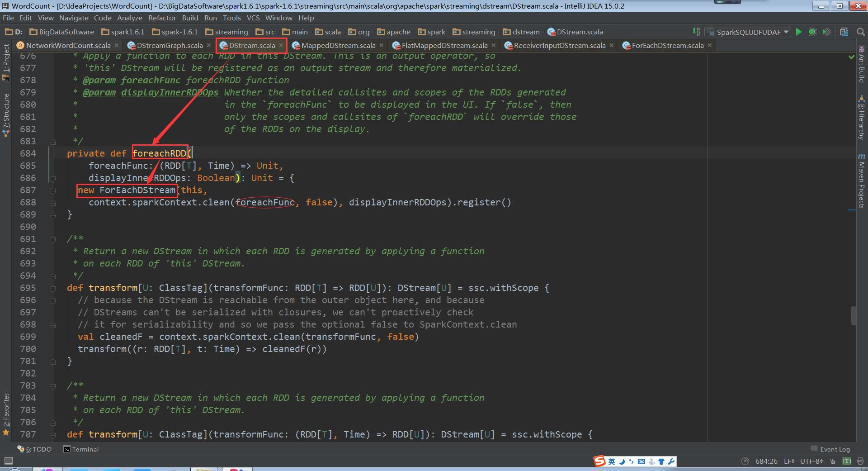Click the green Debug bug icon
The width and height of the screenshot is (868, 471).
click(x=812, y=32)
